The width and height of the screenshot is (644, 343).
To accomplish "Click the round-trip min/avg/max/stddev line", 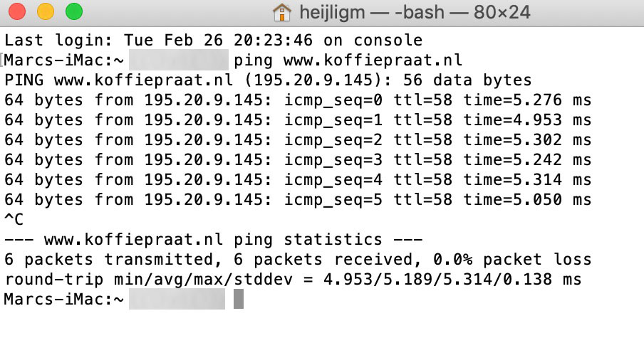I will tap(292, 280).
